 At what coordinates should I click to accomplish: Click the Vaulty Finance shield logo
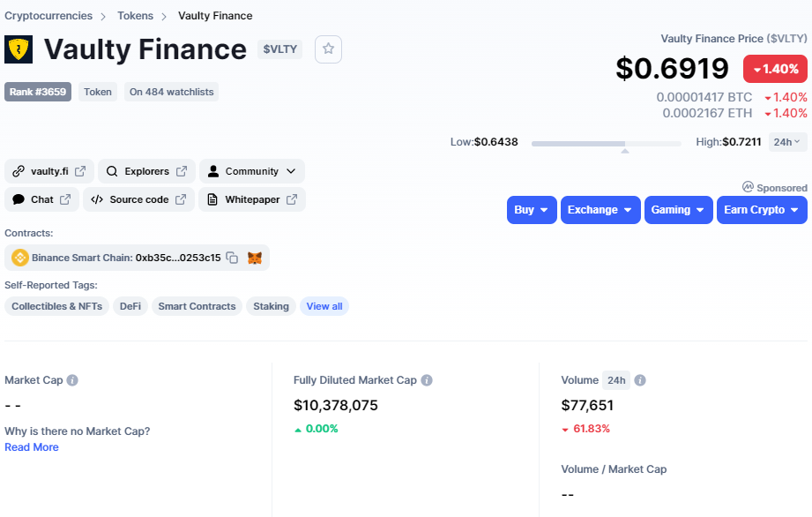tap(19, 49)
